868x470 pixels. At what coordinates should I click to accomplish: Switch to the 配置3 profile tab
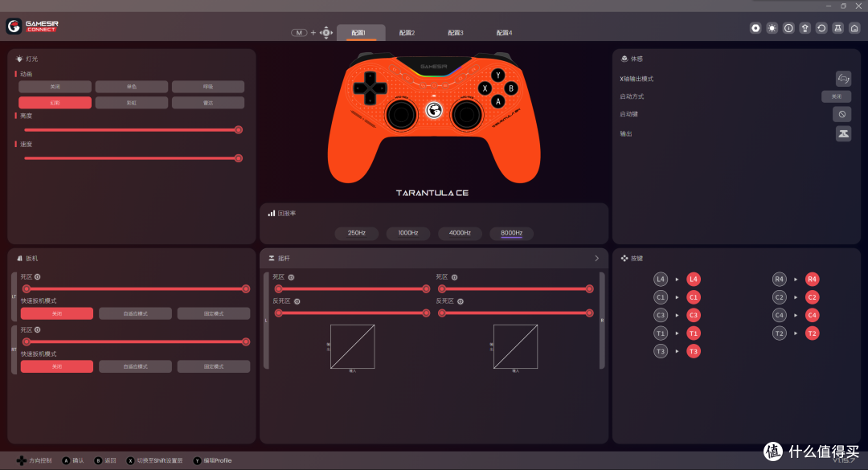(456, 33)
